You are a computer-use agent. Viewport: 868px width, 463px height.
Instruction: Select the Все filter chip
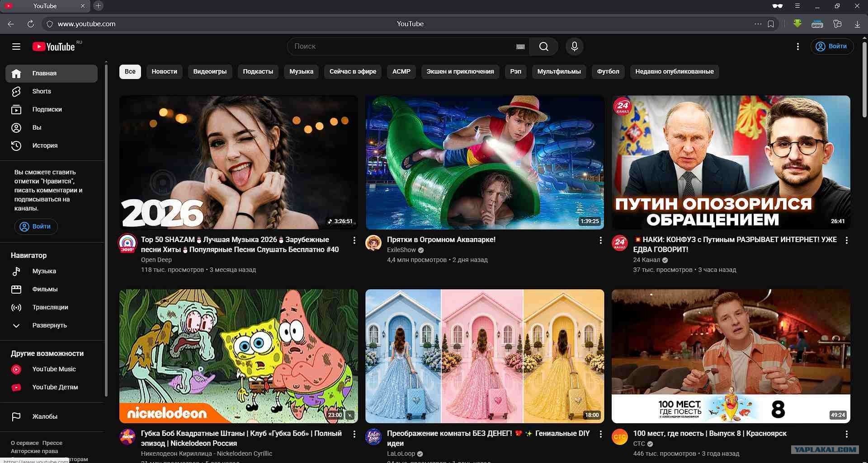pos(130,71)
